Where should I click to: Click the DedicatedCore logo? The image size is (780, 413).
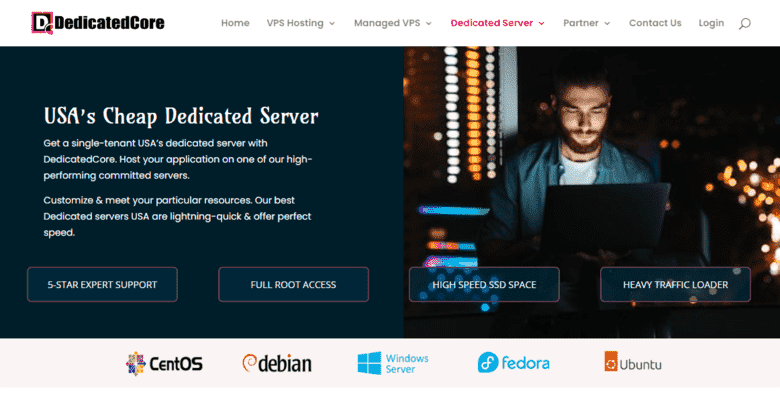(97, 22)
